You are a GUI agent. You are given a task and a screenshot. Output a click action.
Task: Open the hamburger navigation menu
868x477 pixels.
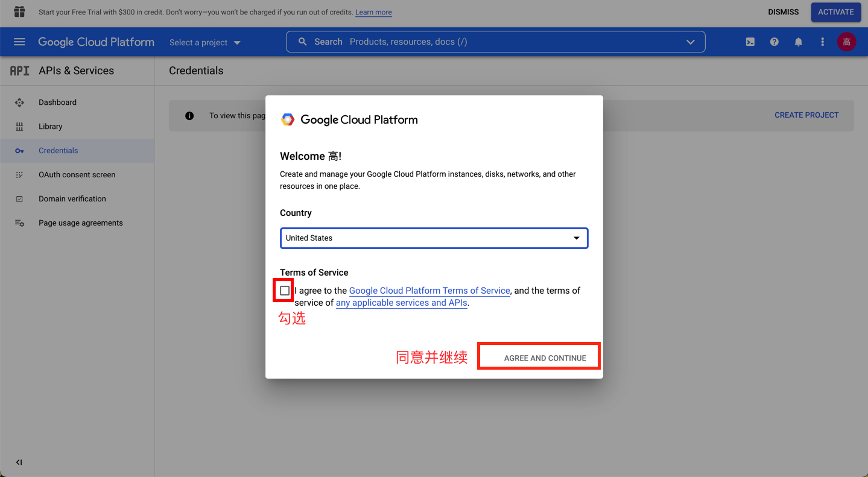click(x=19, y=42)
